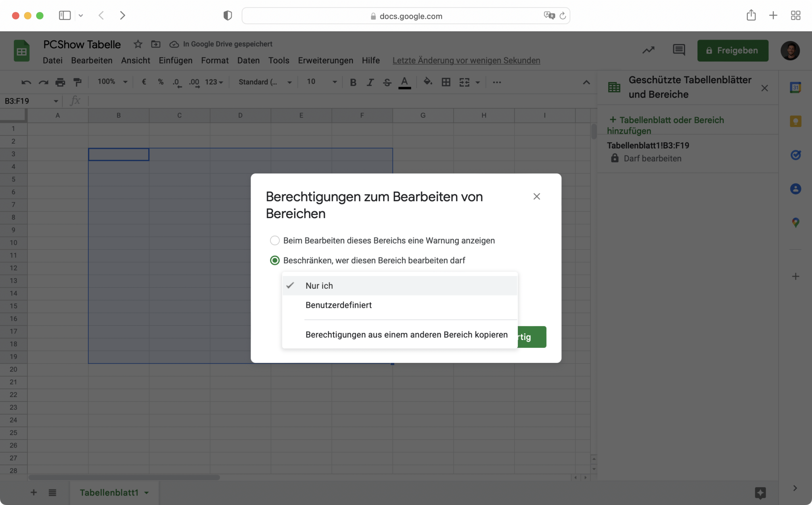This screenshot has width=812, height=505.
Task: Open the fill color tool
Action: tap(428, 82)
